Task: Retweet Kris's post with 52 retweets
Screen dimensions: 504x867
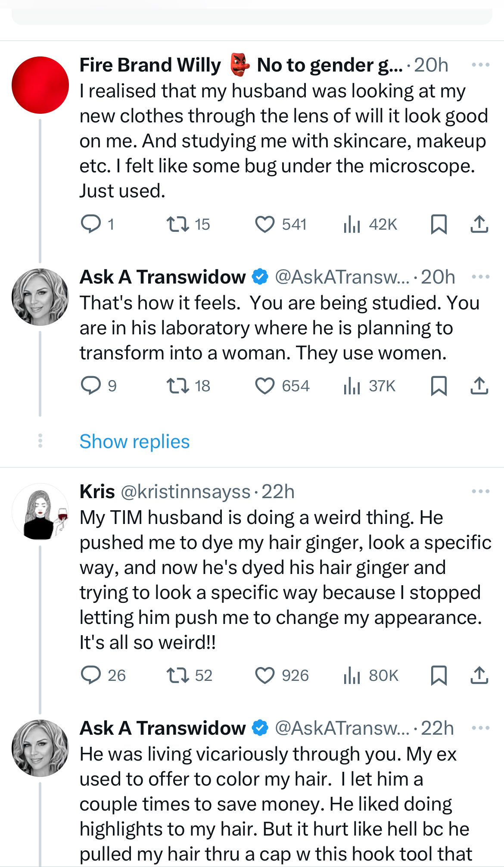Action: (x=177, y=675)
